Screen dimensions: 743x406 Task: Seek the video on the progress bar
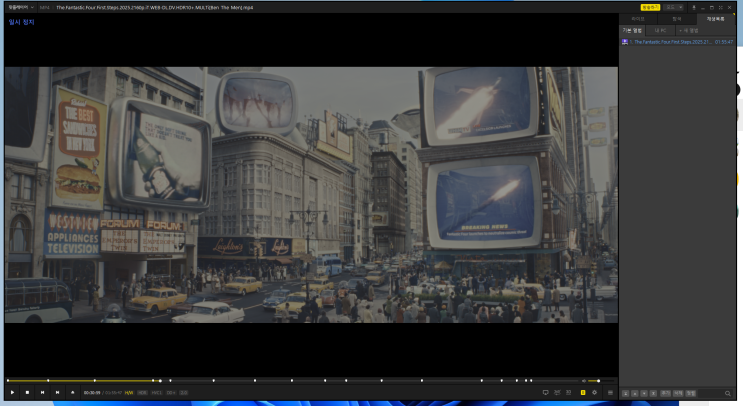pos(291,380)
